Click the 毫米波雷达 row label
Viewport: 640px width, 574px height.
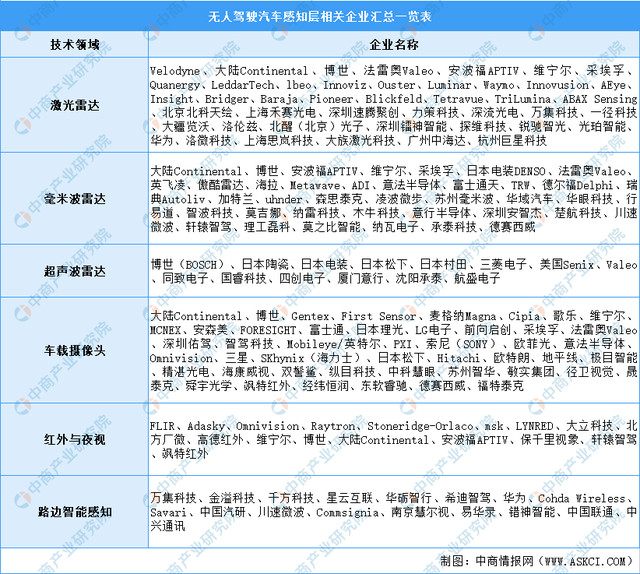(75, 199)
